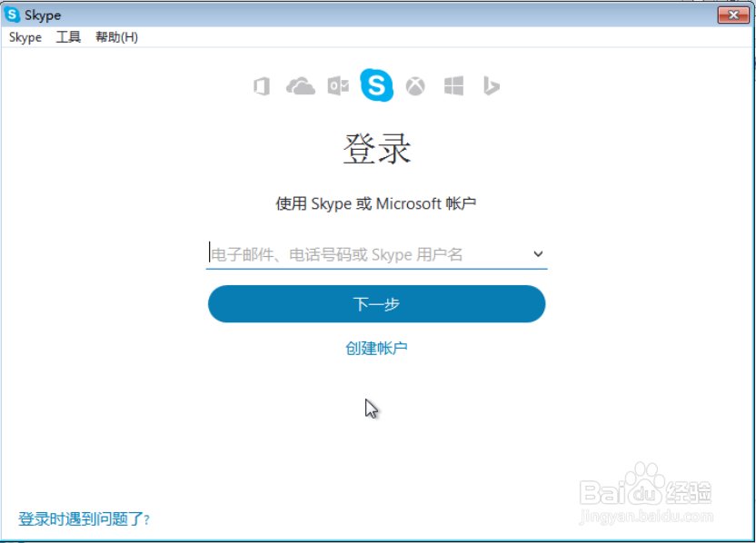Screen dimensions: 756x543
Task: Expand the account name dropdown arrow
Action: [538, 254]
